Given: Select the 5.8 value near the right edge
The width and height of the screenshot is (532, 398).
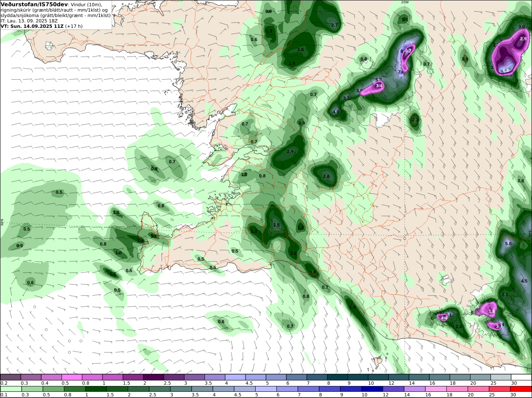Looking at the screenshot, I should [x=508, y=243].
